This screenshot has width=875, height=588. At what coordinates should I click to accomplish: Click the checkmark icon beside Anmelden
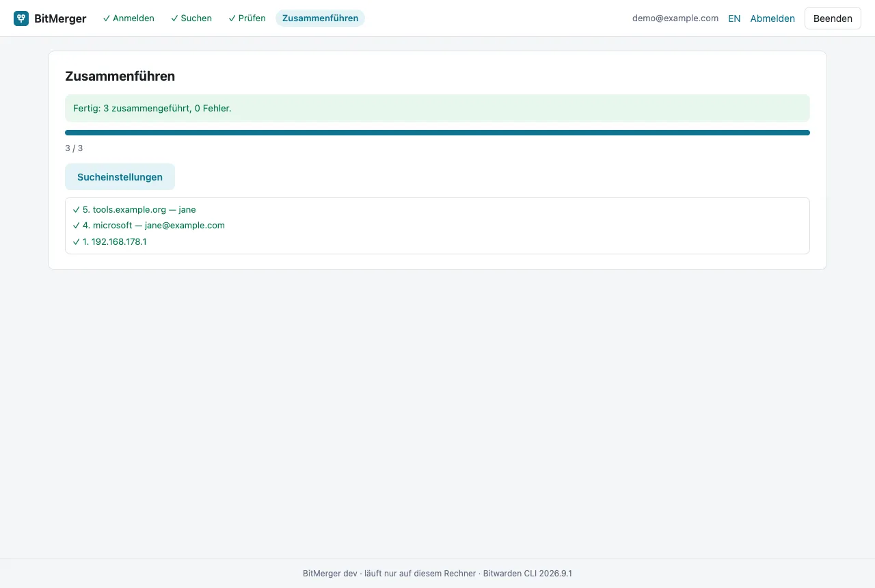pyautogui.click(x=107, y=18)
